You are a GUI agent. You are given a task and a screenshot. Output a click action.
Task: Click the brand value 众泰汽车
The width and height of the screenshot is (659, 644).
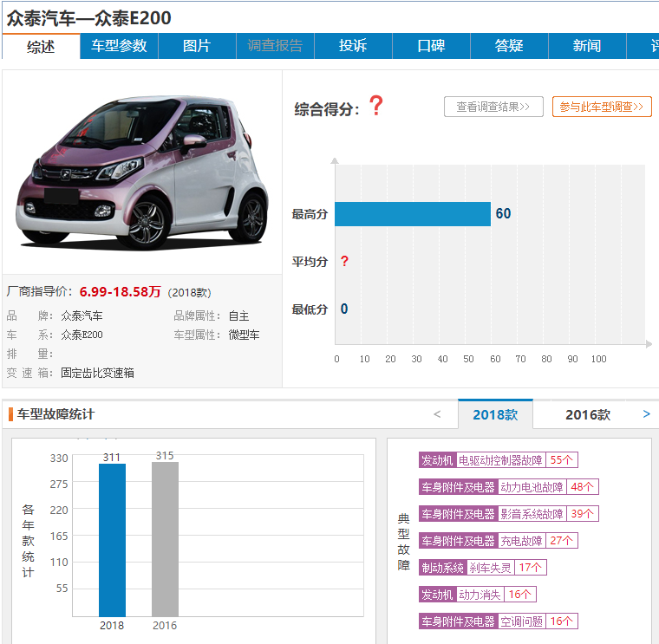click(x=82, y=315)
